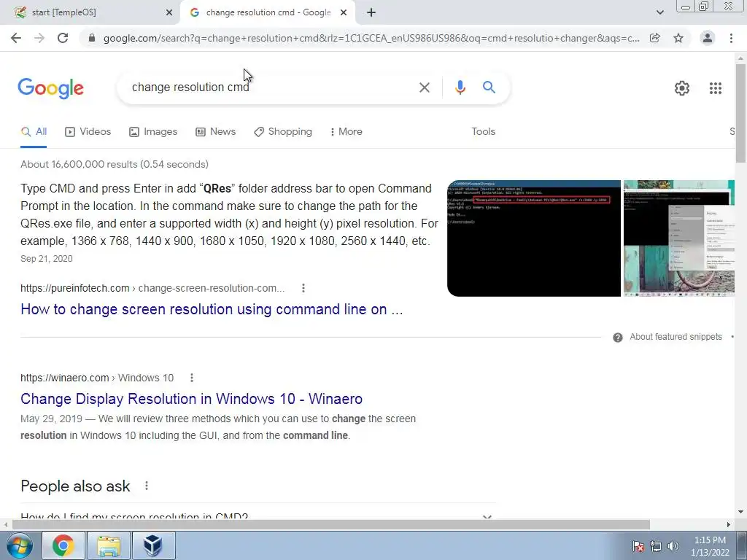Start voice search with the microphone
This screenshot has width=747, height=560.
[460, 87]
